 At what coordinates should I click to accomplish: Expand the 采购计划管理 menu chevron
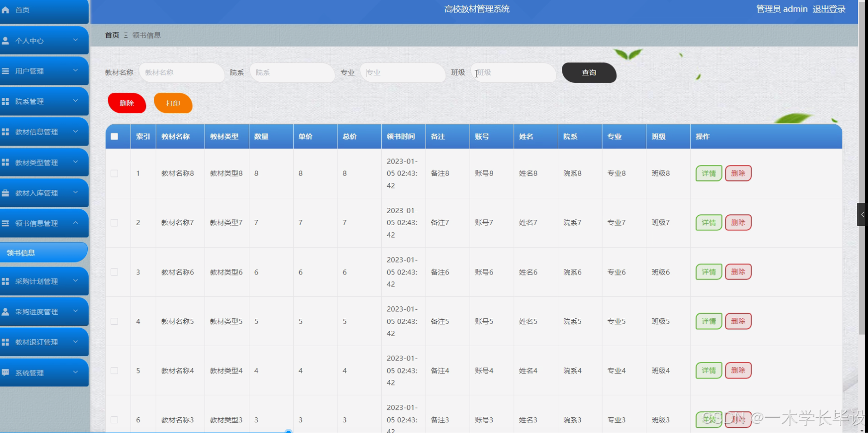(76, 281)
